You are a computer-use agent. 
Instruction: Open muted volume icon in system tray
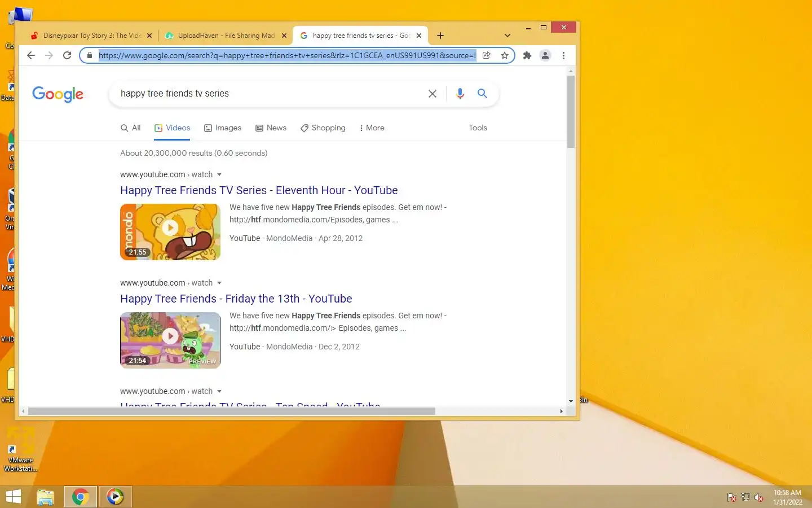coord(759,497)
